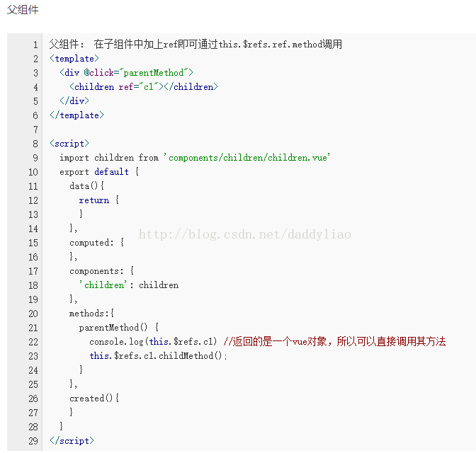
Task: Click the "export default {" line
Action: (x=99, y=172)
